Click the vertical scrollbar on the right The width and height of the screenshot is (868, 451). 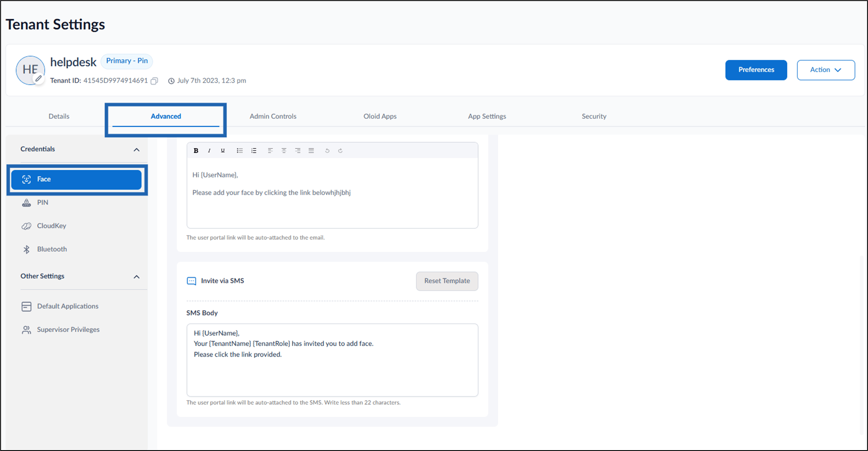coord(862,344)
